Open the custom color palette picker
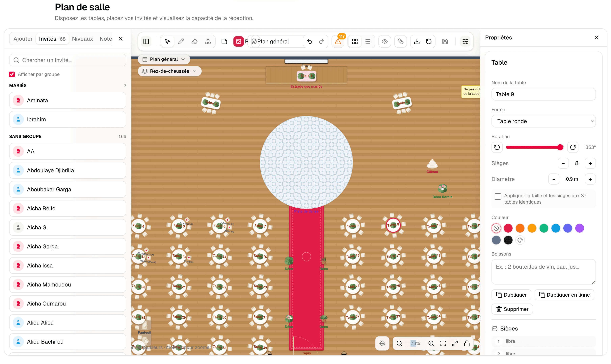611x364 pixels. [520, 240]
